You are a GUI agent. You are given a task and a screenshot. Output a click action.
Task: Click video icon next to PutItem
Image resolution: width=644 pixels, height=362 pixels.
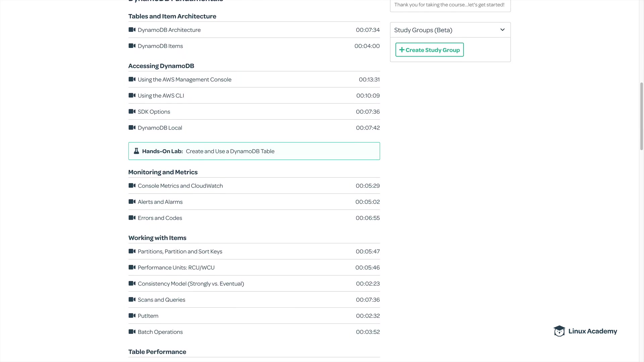(x=132, y=316)
